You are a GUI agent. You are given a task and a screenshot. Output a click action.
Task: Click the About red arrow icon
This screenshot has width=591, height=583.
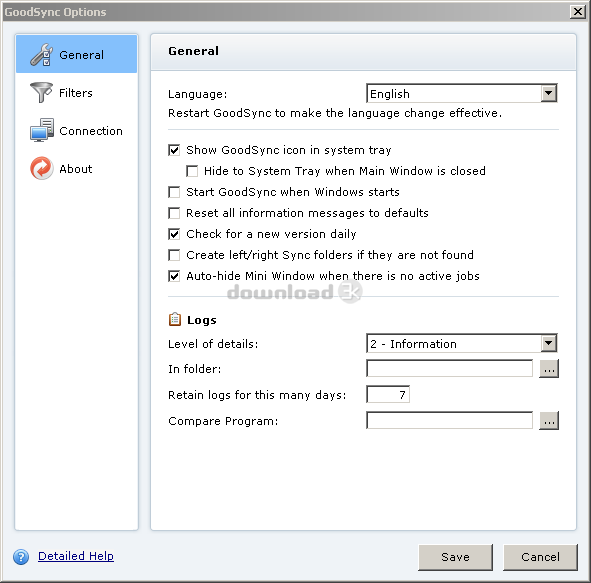pos(41,168)
